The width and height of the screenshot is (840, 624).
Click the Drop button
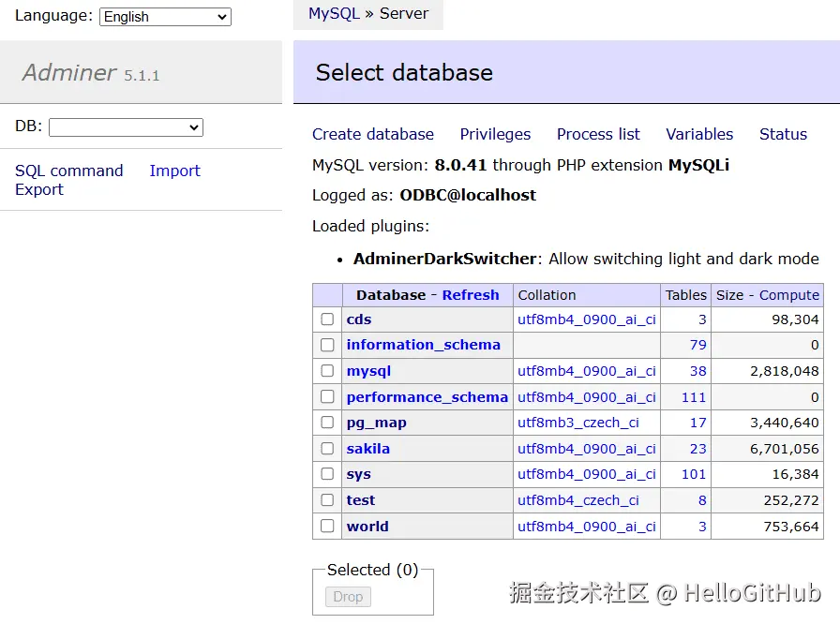pyautogui.click(x=348, y=596)
